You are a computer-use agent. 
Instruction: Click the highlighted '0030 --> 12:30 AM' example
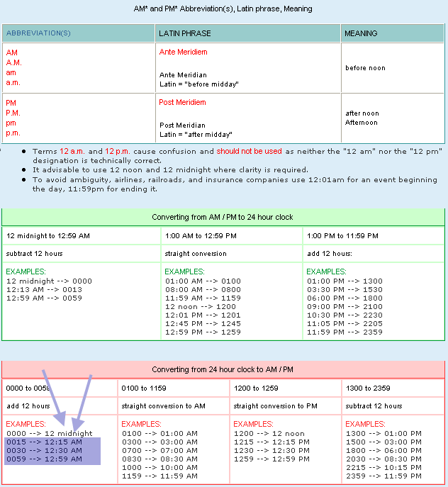pyautogui.click(x=44, y=450)
